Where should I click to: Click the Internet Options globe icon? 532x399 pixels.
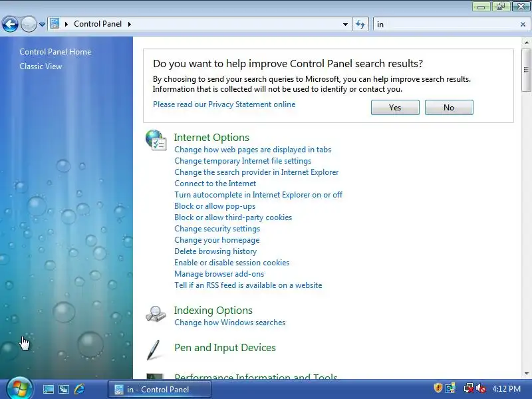tap(156, 140)
